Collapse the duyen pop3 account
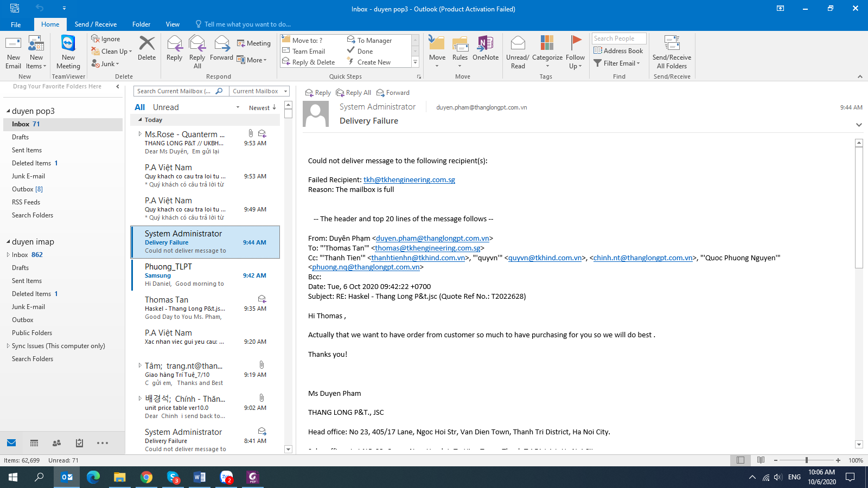 (x=8, y=111)
